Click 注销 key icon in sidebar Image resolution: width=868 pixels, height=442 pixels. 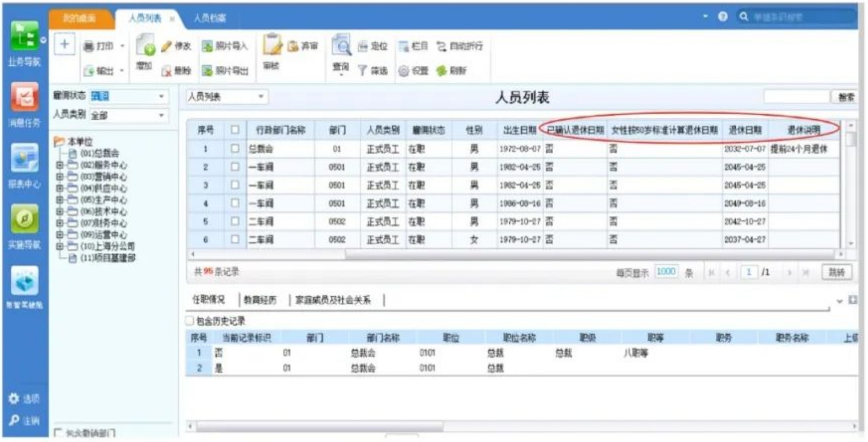coord(14,420)
